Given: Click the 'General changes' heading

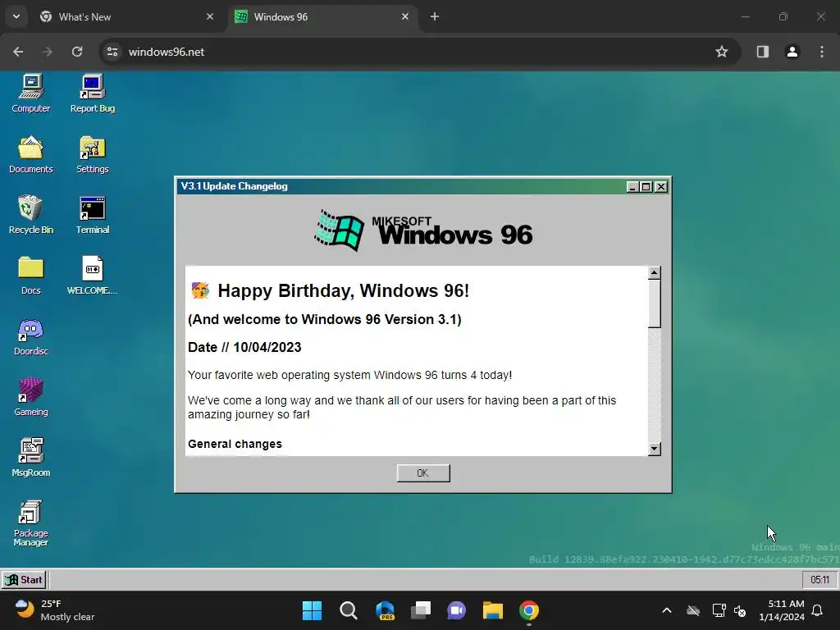Looking at the screenshot, I should 235,444.
